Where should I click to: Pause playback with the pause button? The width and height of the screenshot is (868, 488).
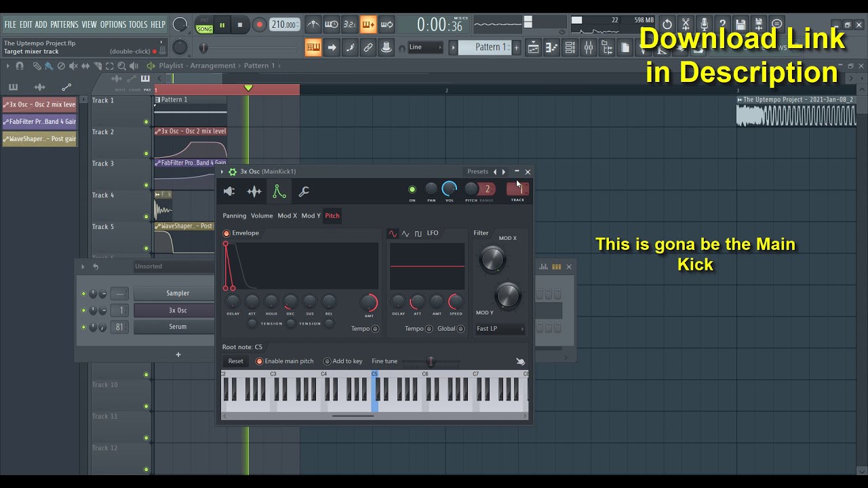[222, 25]
